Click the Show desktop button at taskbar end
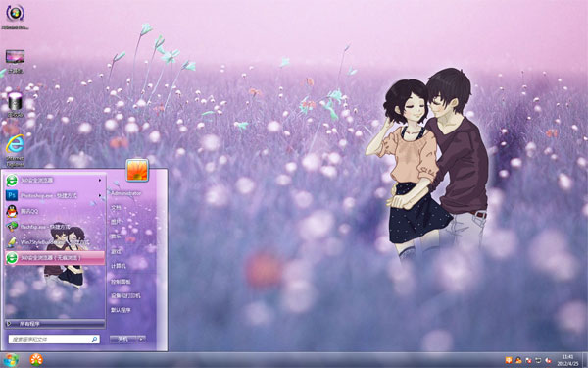 coord(585,360)
